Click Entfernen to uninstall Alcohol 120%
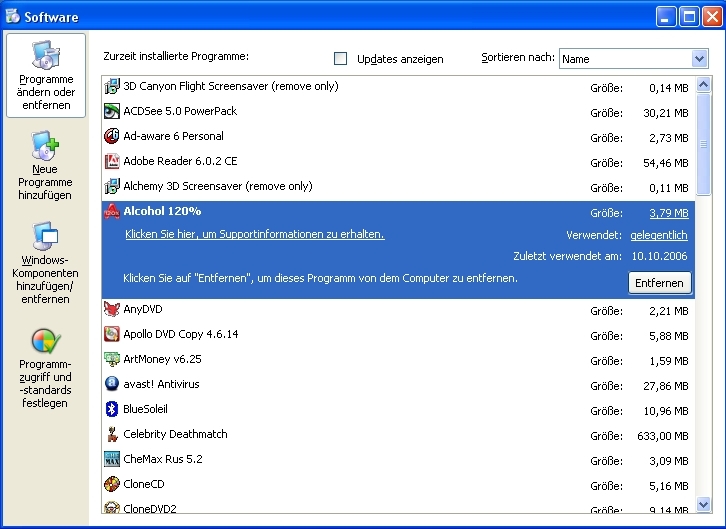Viewport: 726px width, 529px height. [x=659, y=283]
